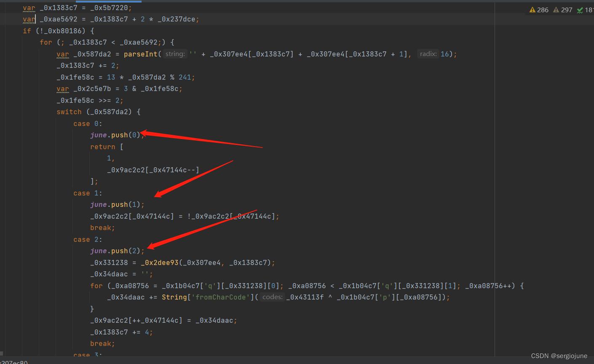Place cursor on '_0x5b7220' in first line
Viewport: 594px width, 364px height.
point(109,8)
